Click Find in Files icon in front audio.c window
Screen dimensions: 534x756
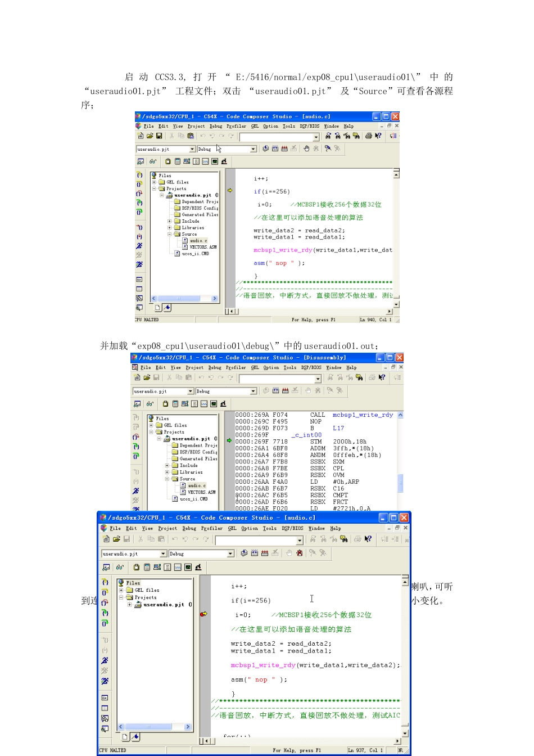point(343,539)
